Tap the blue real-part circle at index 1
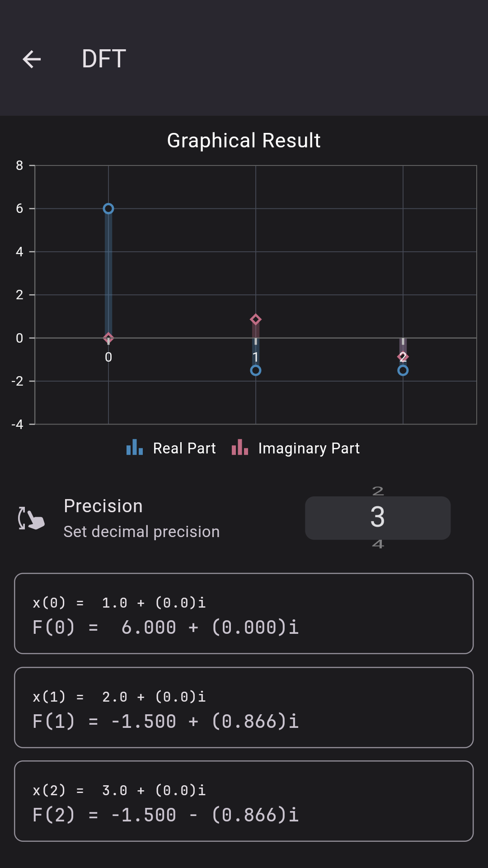The height and width of the screenshot is (868, 488). (x=256, y=371)
